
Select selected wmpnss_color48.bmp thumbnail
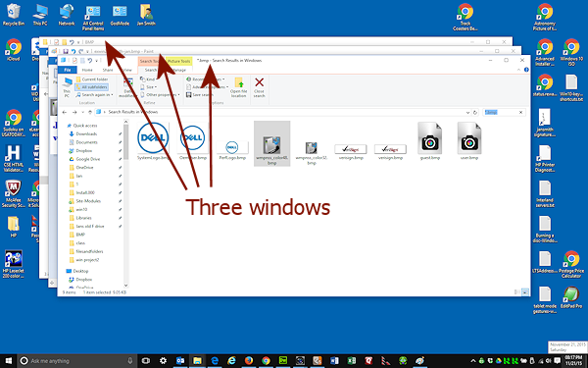tap(271, 144)
